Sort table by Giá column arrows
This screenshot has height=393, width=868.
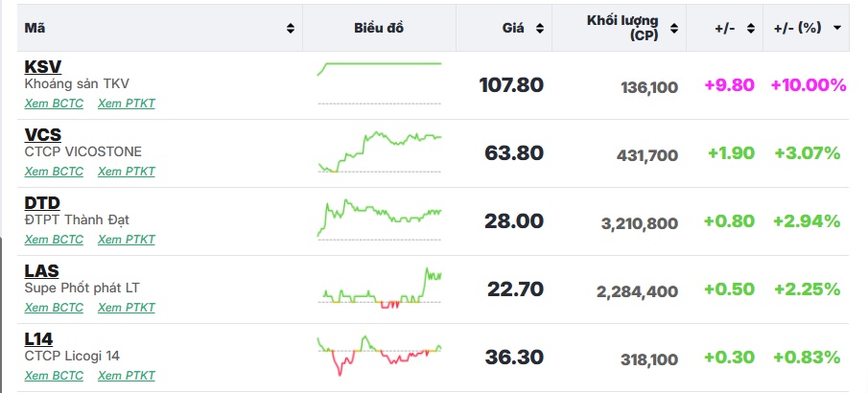click(x=540, y=29)
